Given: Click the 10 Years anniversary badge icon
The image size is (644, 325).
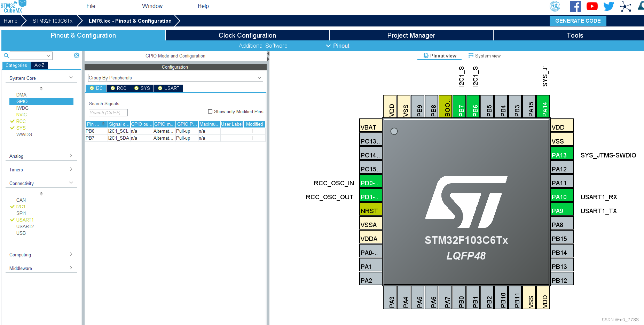Looking at the screenshot, I should (555, 6).
